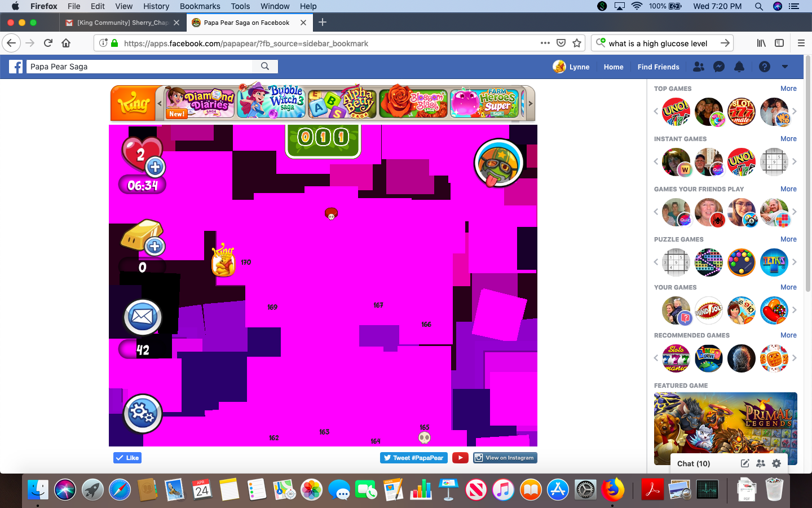Create new group chat icon
This screenshot has width=812, height=508.
coord(761,463)
